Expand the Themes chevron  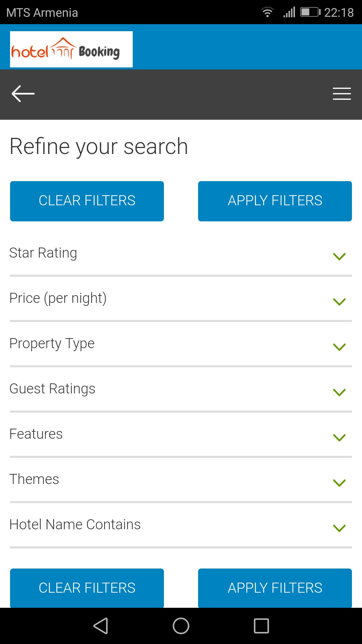[x=339, y=483]
